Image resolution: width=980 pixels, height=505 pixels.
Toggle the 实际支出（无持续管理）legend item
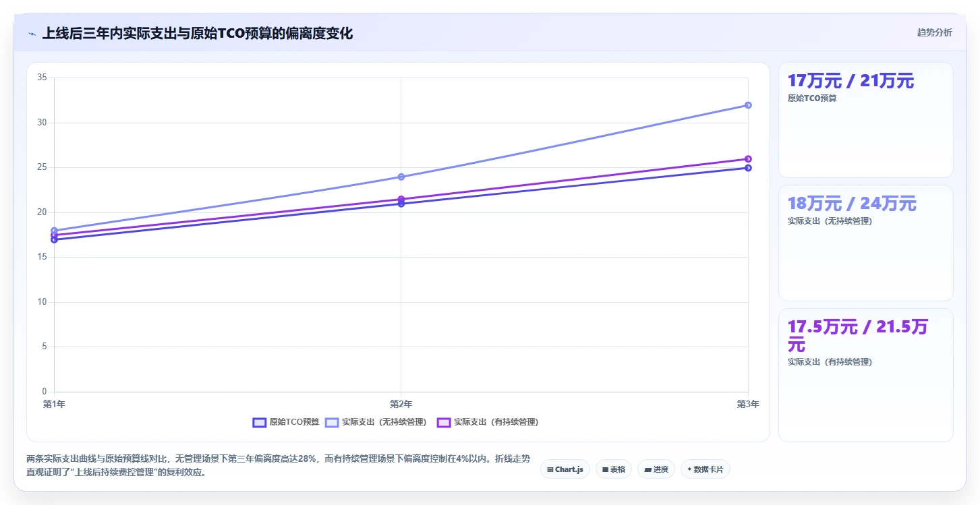(x=376, y=422)
